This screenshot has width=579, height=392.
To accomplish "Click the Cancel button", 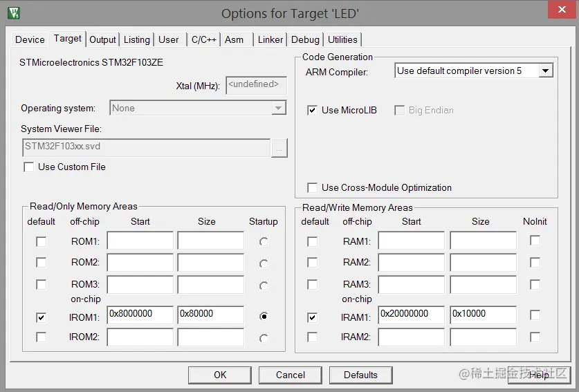I will point(291,375).
